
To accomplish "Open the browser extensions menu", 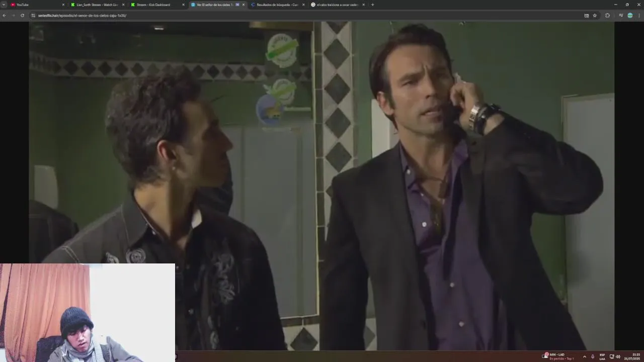I will coord(607,16).
